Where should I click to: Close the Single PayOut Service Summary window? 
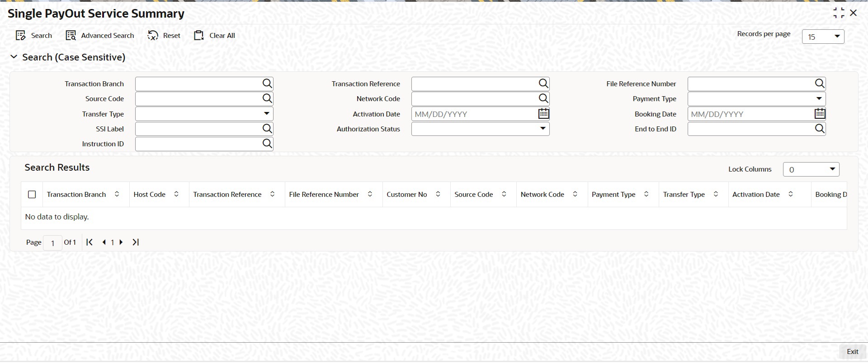coord(854,13)
